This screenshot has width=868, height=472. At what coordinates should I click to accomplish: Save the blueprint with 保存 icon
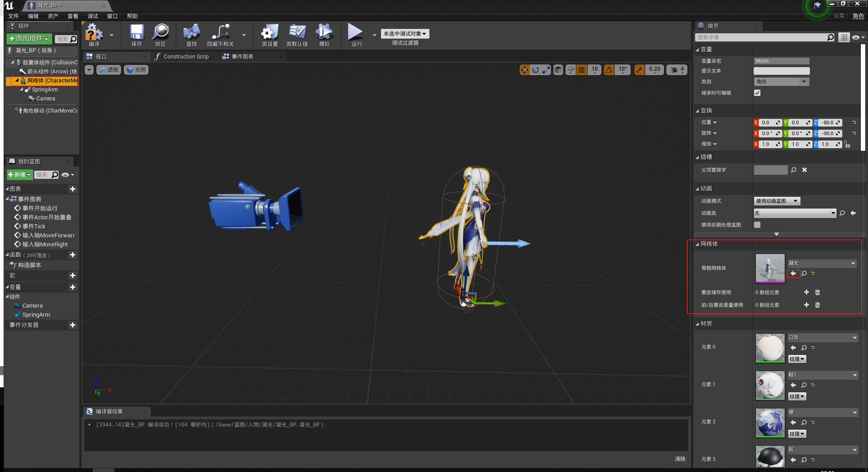(x=137, y=35)
